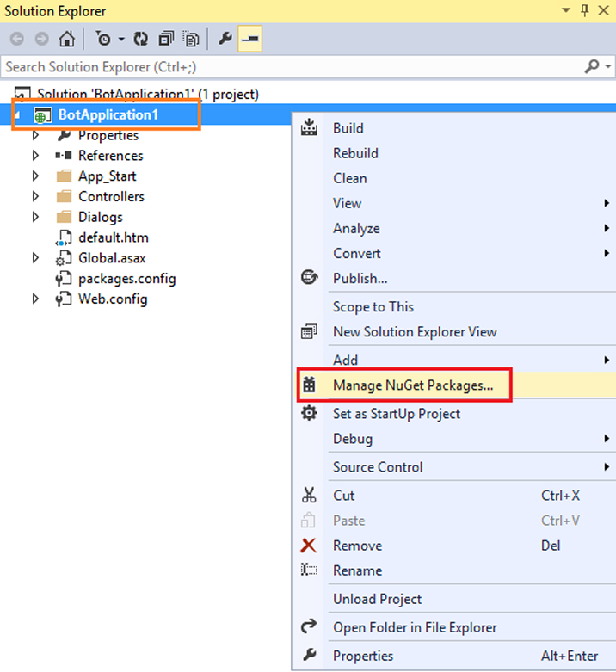Viewport: 616px width, 672px height.
Task: Choose Set as StartUp Project
Action: (454, 414)
